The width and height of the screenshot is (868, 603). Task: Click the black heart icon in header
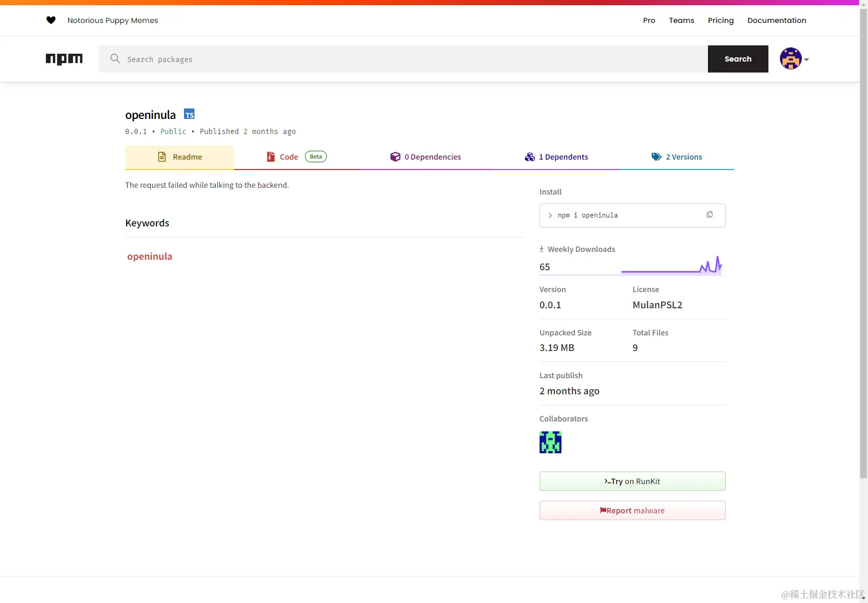(51, 20)
